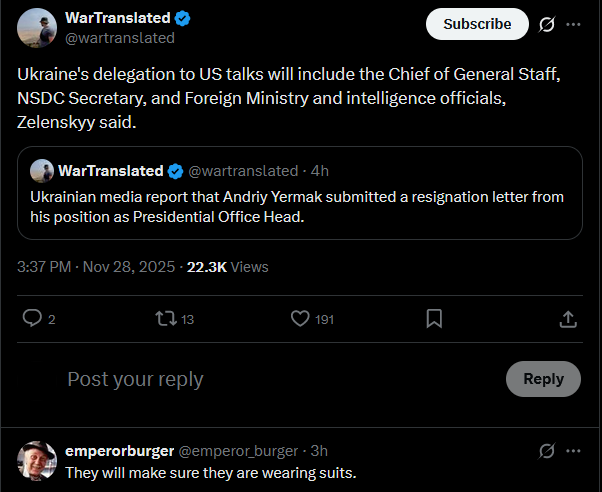Click Grok icon on emperorburger reply
This screenshot has width=602, height=492.
[x=546, y=451]
